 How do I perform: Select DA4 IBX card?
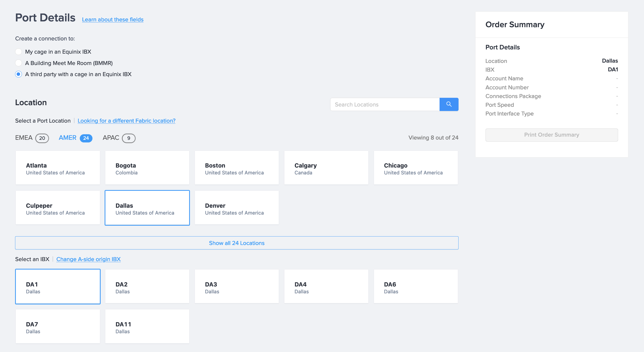[x=326, y=287]
